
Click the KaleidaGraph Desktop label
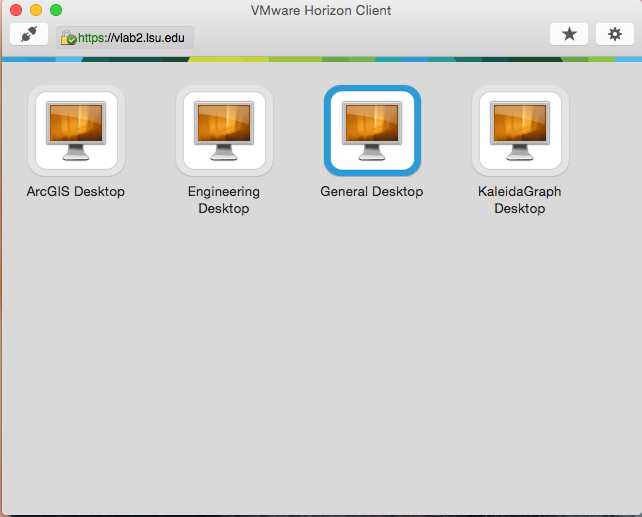(x=520, y=200)
